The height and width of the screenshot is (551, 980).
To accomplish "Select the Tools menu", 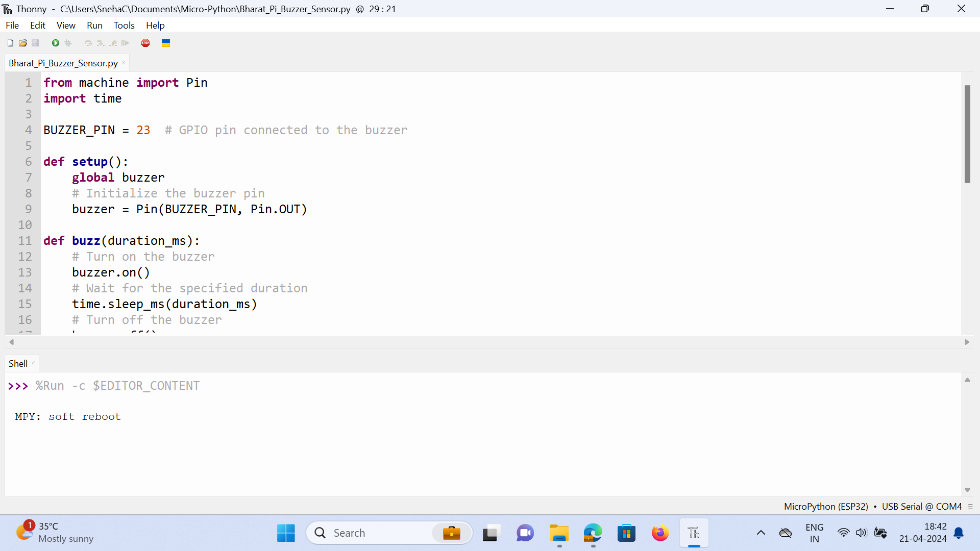I will (x=124, y=25).
